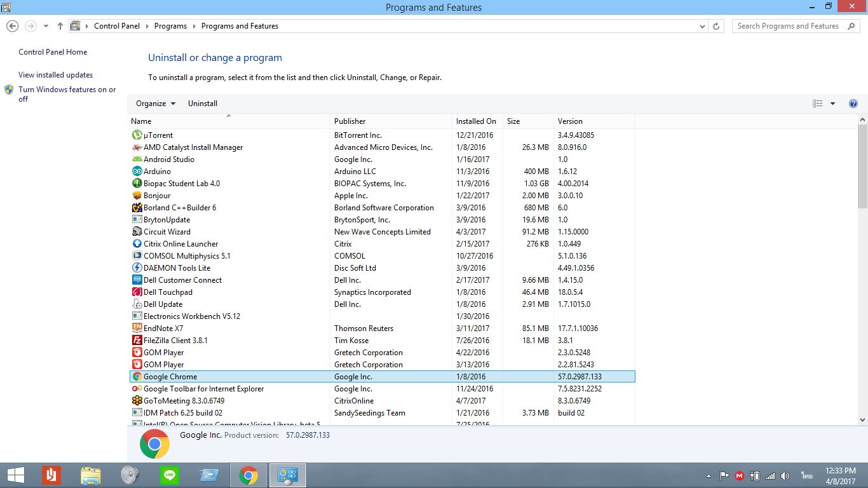
Task: Click the network signal tray icon
Action: tap(770, 475)
